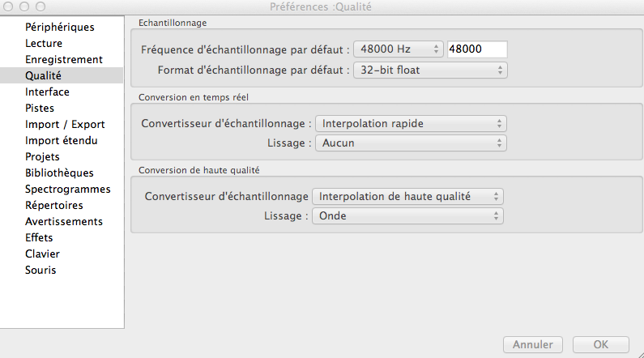Expand the 32-bit float format dropdown
This screenshot has height=358, width=644.
[x=430, y=70]
